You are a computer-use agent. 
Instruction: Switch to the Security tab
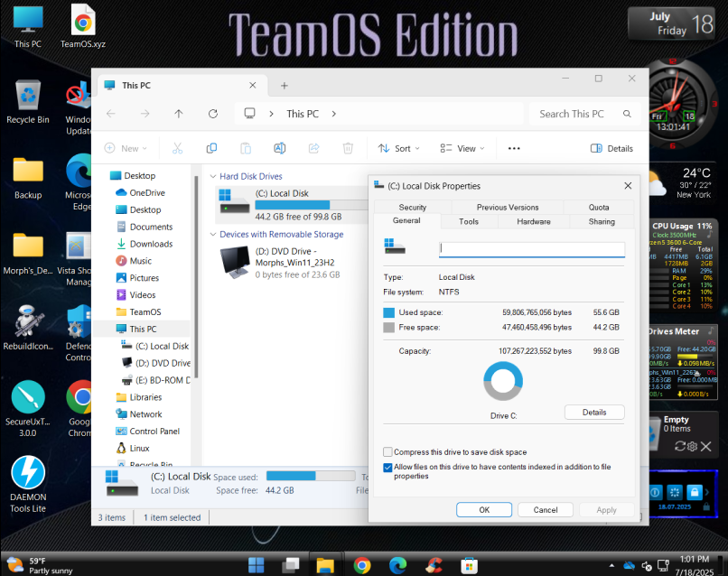(x=412, y=207)
